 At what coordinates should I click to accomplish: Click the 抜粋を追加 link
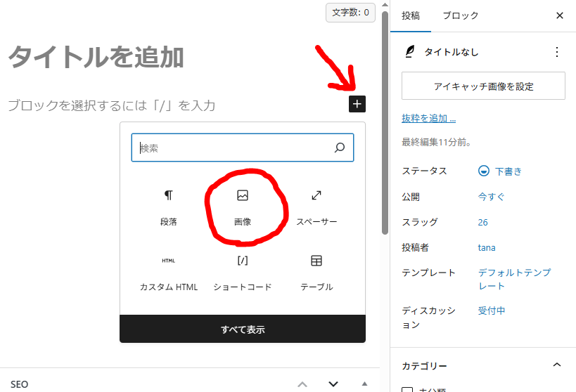(x=428, y=118)
